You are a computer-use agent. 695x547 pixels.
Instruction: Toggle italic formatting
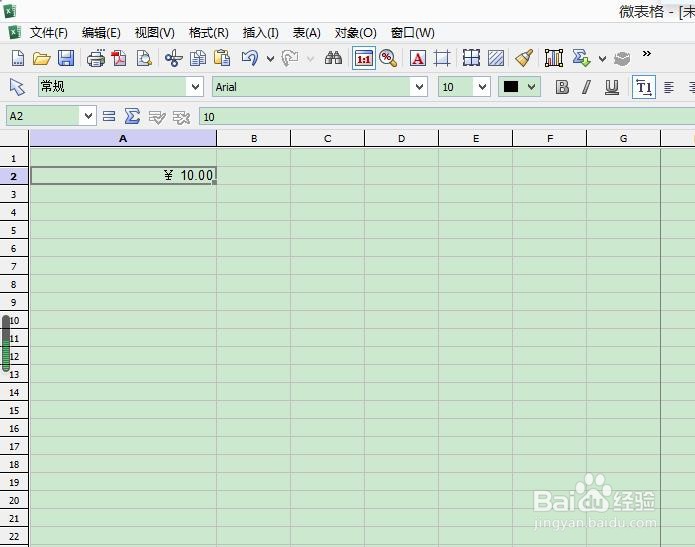click(586, 87)
